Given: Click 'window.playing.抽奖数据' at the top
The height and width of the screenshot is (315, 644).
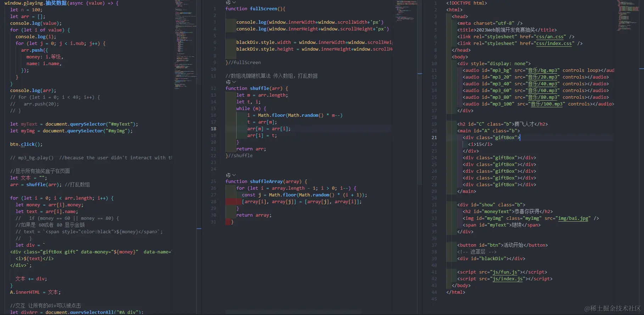Looking at the screenshot, I should tap(35, 3).
